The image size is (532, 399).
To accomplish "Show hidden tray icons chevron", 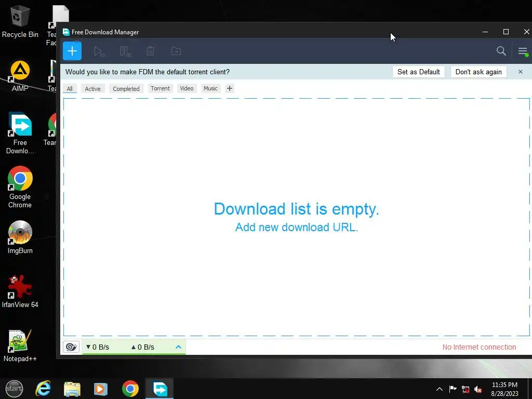I will (440, 389).
